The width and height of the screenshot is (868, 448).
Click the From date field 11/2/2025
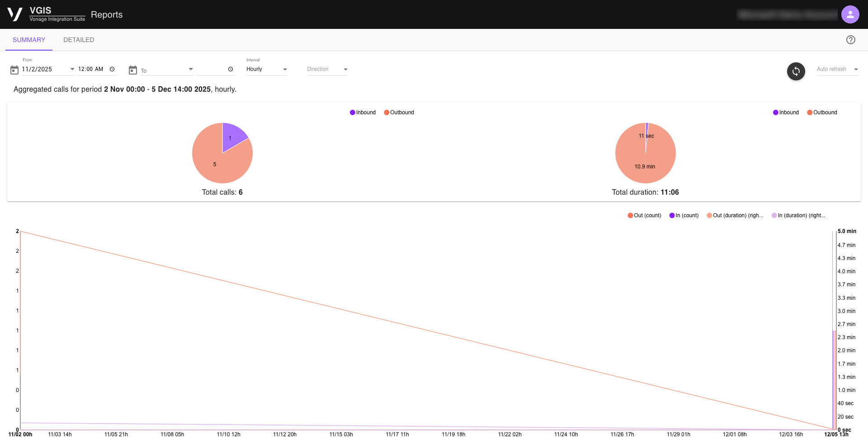43,69
